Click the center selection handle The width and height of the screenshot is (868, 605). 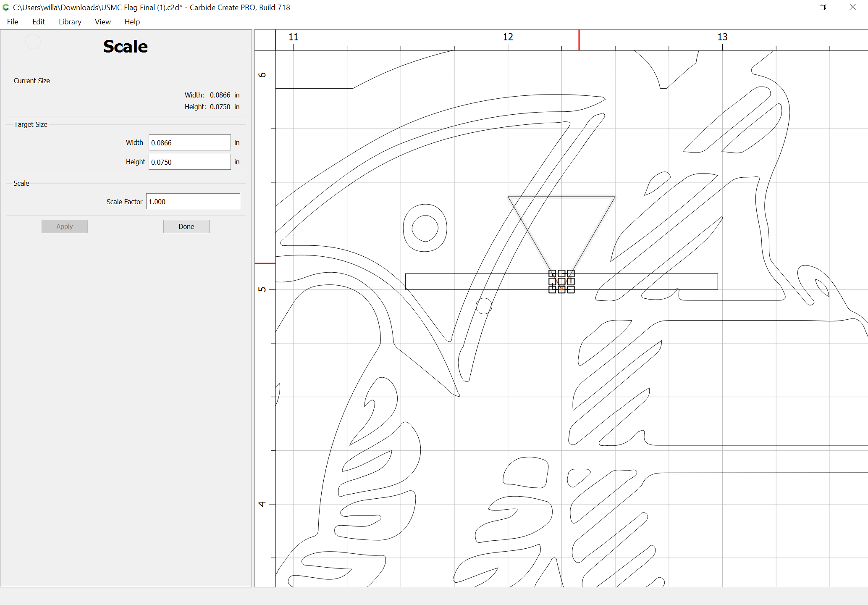click(561, 281)
